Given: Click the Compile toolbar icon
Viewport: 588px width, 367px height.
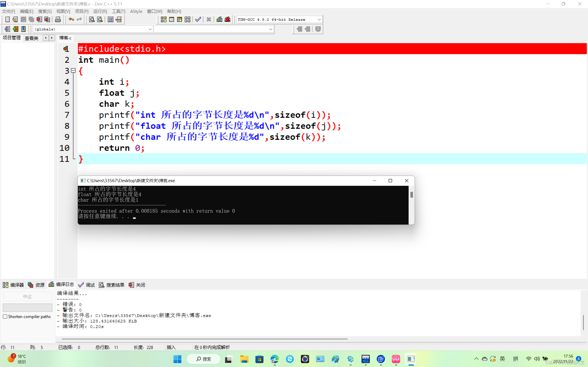Looking at the screenshot, I should 164,19.
